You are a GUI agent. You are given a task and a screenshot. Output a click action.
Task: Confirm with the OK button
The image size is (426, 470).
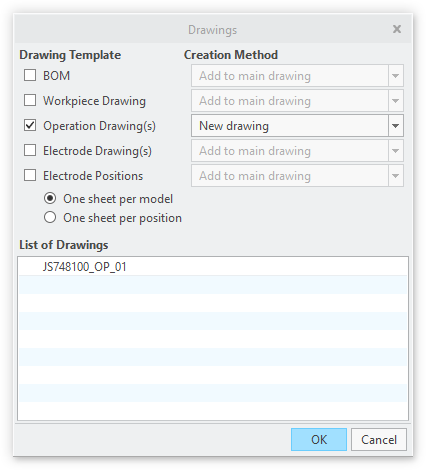pos(319,440)
